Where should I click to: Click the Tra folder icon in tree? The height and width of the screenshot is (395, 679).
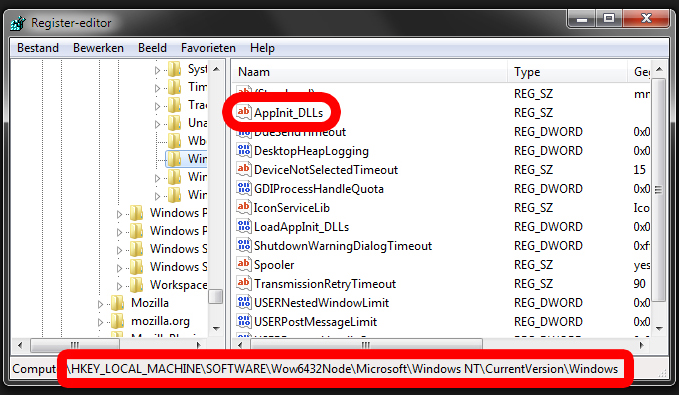coord(174,105)
